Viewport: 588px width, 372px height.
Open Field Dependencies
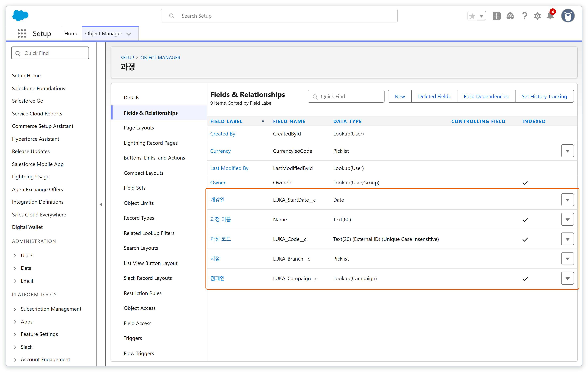click(486, 96)
